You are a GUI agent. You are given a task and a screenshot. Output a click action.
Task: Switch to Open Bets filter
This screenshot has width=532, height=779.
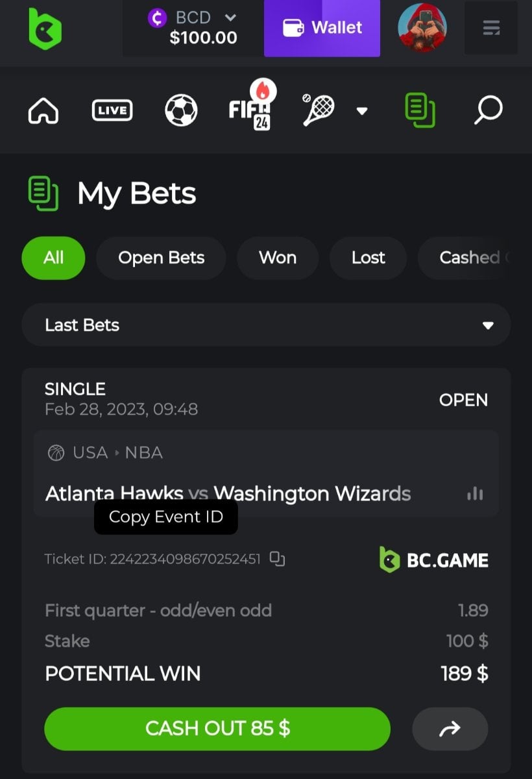point(161,258)
